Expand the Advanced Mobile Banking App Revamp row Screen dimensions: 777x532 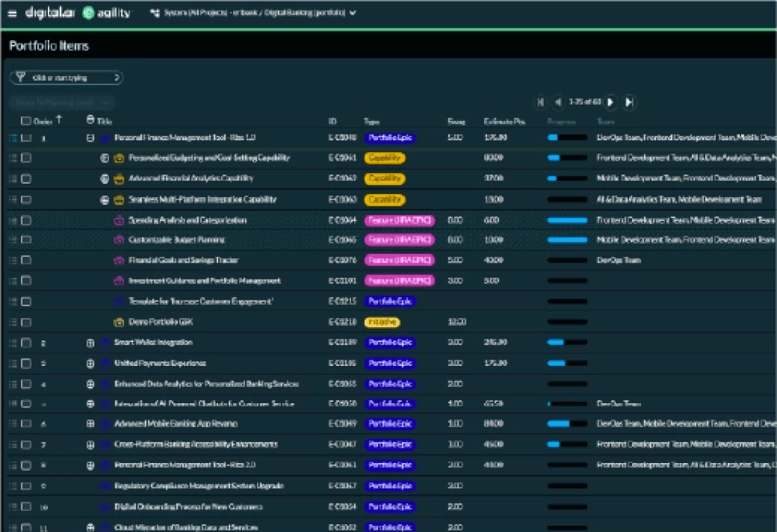[90, 424]
